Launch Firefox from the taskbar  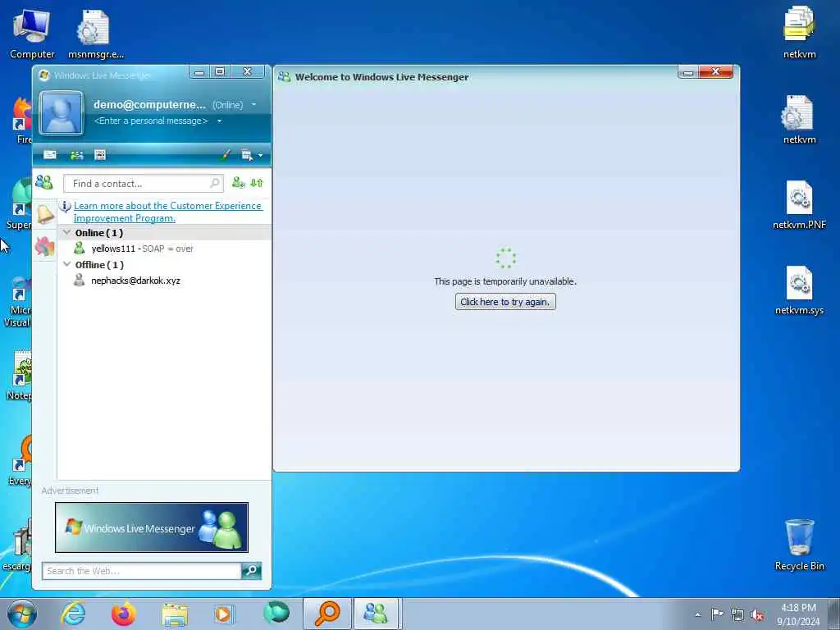tap(123, 614)
